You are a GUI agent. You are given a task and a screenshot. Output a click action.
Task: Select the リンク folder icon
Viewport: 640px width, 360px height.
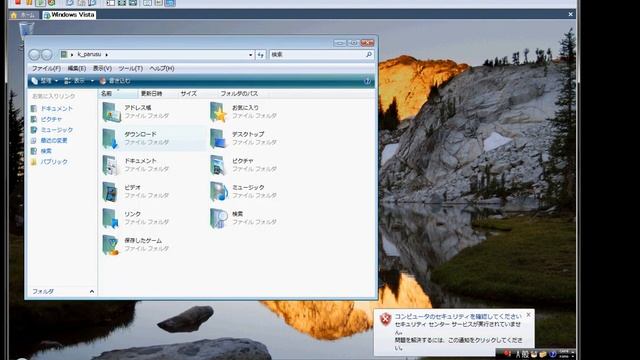click(111, 218)
